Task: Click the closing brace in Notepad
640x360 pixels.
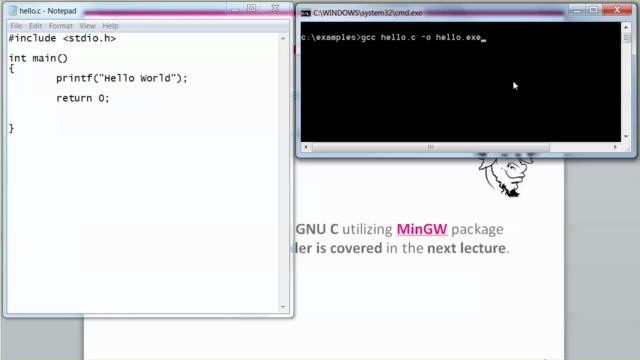Action: (11, 128)
